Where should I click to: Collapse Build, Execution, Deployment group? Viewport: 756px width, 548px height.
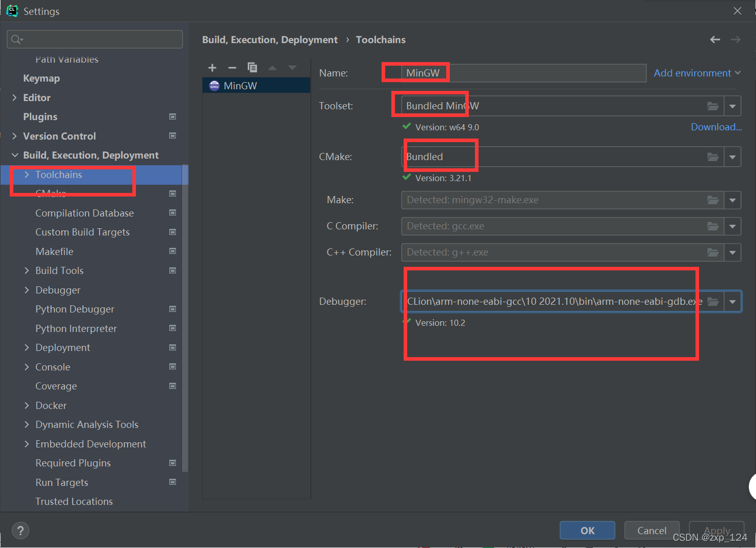click(x=14, y=155)
